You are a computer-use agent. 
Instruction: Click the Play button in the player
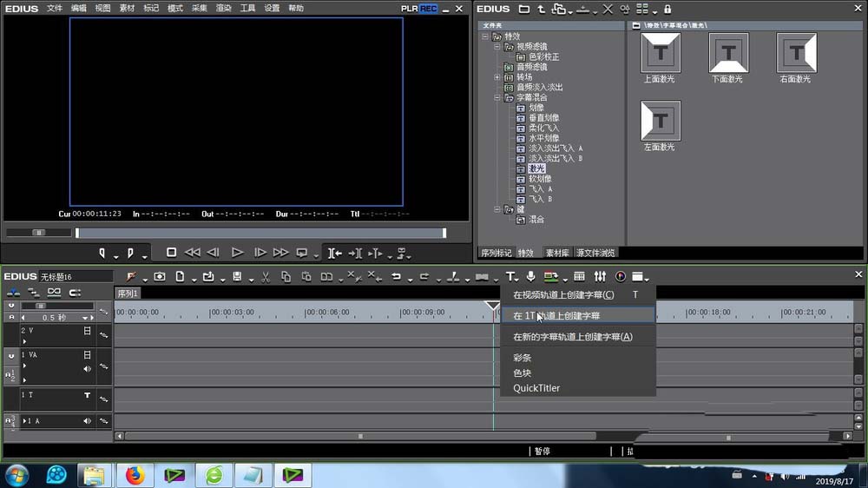click(x=237, y=253)
